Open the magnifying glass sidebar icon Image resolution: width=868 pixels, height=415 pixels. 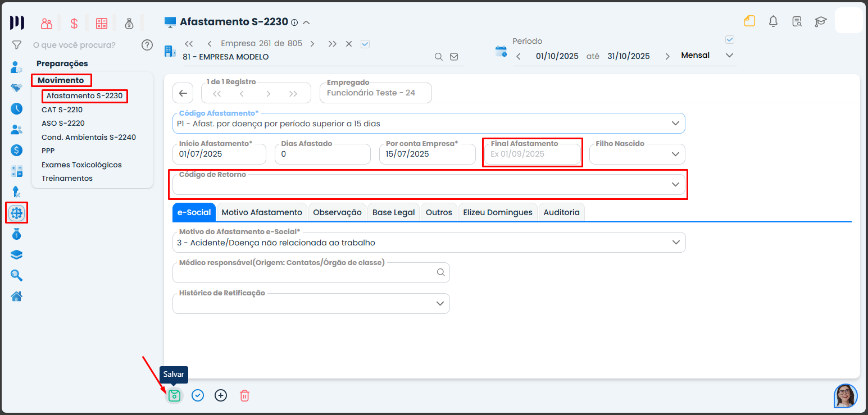[17, 275]
